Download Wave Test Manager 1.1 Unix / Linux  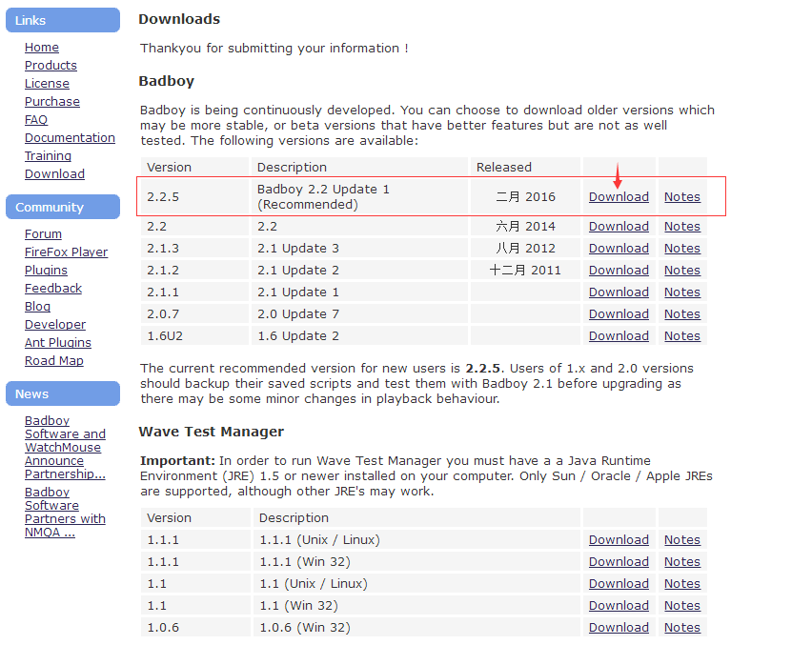(619, 583)
